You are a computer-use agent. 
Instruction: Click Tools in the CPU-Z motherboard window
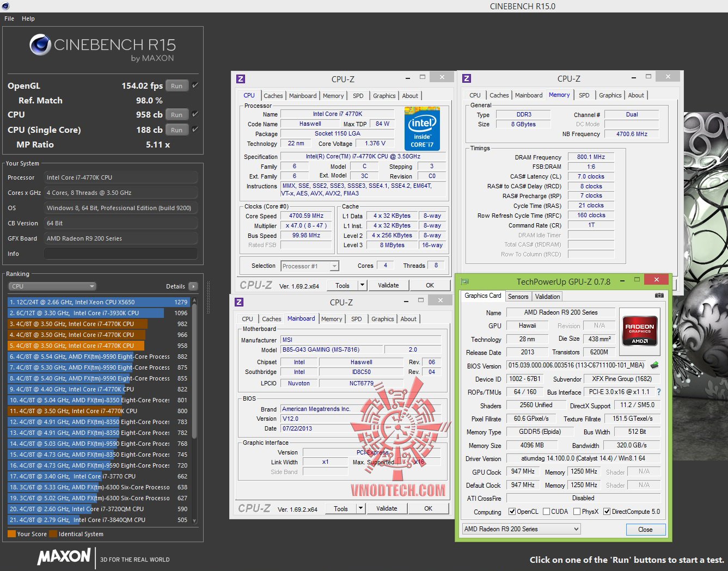point(341,508)
